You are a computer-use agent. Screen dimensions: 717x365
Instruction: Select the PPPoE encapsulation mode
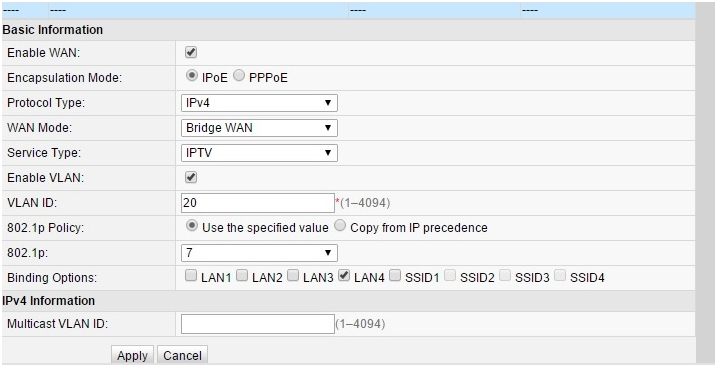point(239,76)
